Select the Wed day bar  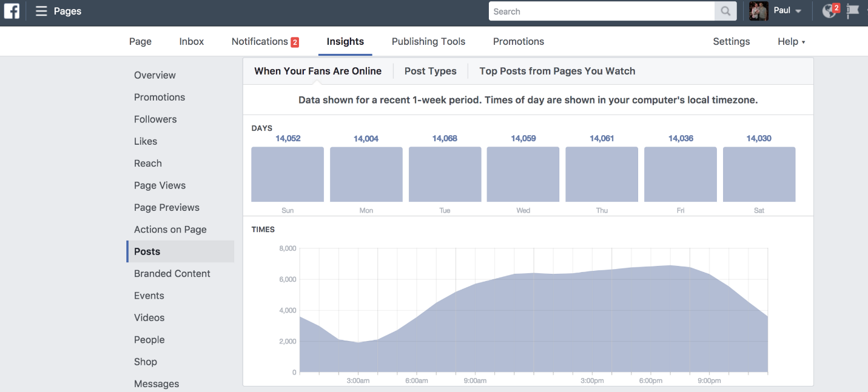tap(523, 174)
